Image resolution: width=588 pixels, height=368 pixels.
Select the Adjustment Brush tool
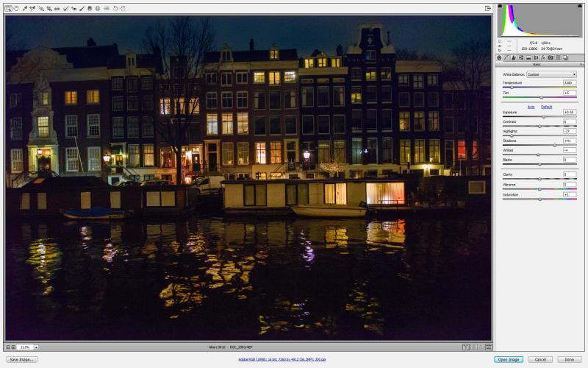pyautogui.click(x=82, y=8)
